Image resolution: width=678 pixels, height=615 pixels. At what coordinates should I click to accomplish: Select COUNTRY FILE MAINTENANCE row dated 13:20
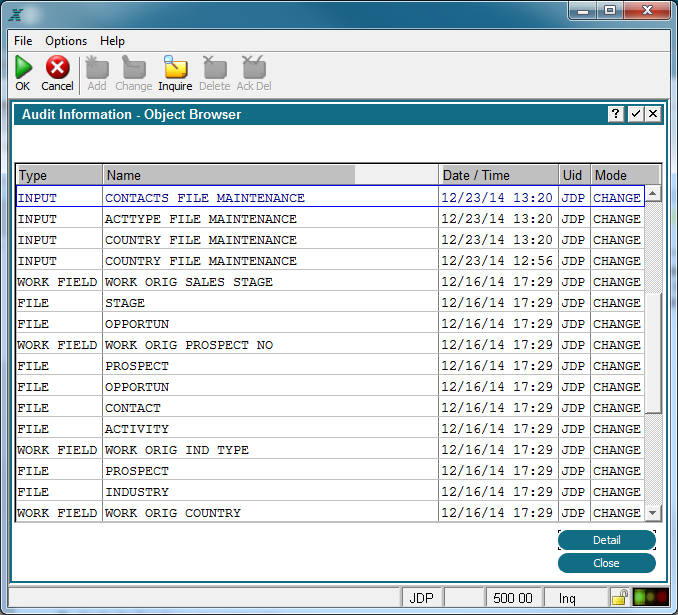[x=330, y=240]
